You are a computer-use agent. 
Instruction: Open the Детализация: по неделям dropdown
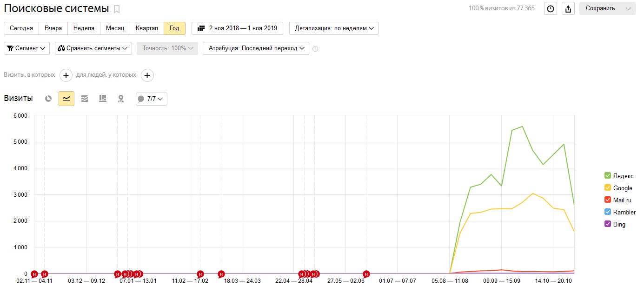pyautogui.click(x=334, y=28)
